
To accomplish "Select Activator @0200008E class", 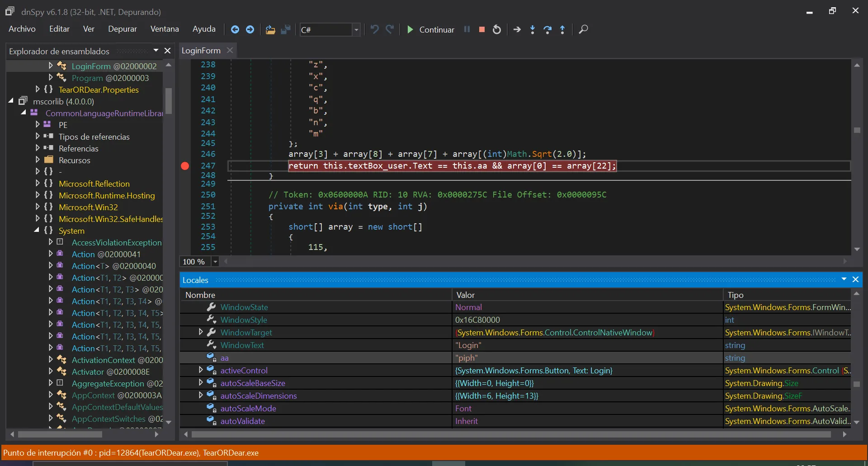I will (111, 372).
